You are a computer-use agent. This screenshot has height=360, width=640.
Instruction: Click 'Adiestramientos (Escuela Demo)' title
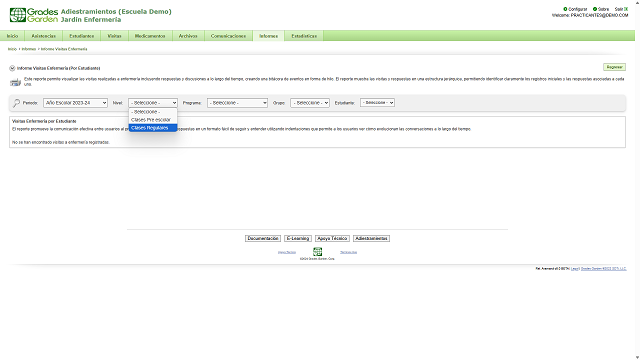click(116, 11)
